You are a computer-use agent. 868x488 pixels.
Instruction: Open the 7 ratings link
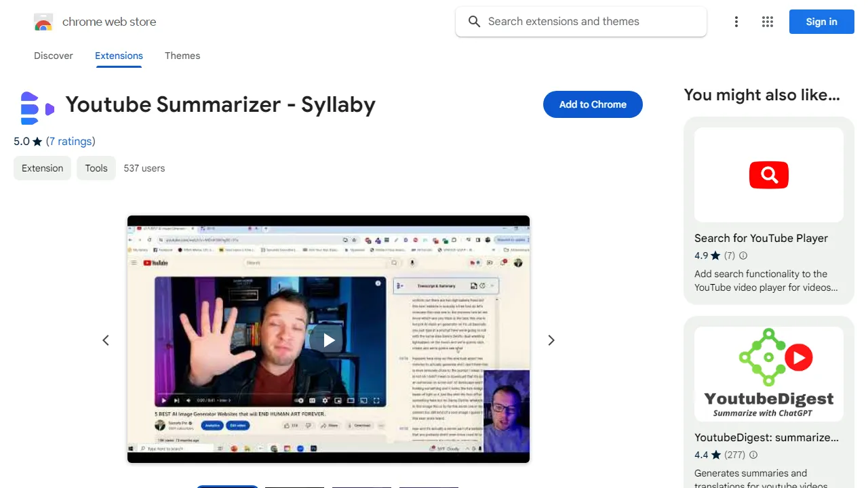click(71, 141)
